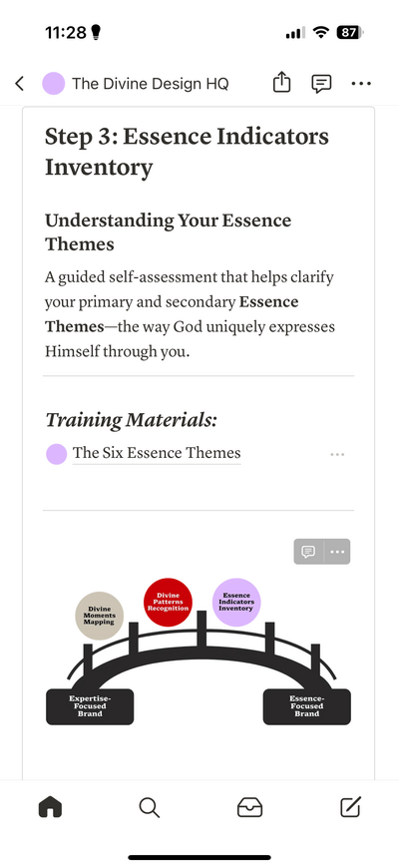Open the page options ellipsis in header
Screen dimensions: 399x868
tap(361, 84)
